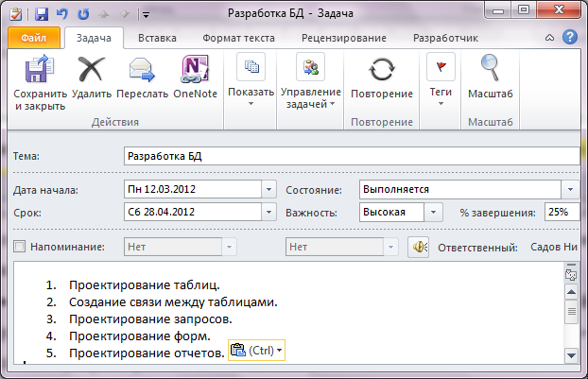588x379 pixels.
Task: Delete the task with X icon
Action: click(91, 69)
